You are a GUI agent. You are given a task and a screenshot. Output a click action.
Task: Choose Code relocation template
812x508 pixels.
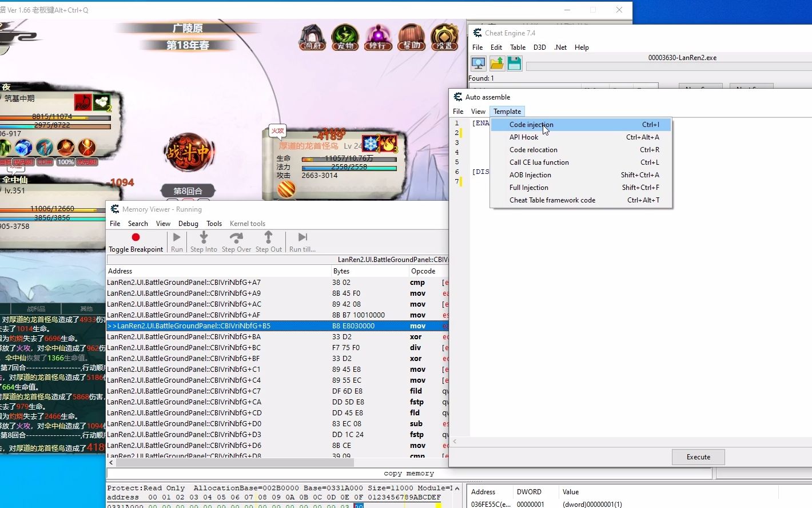click(x=581, y=150)
